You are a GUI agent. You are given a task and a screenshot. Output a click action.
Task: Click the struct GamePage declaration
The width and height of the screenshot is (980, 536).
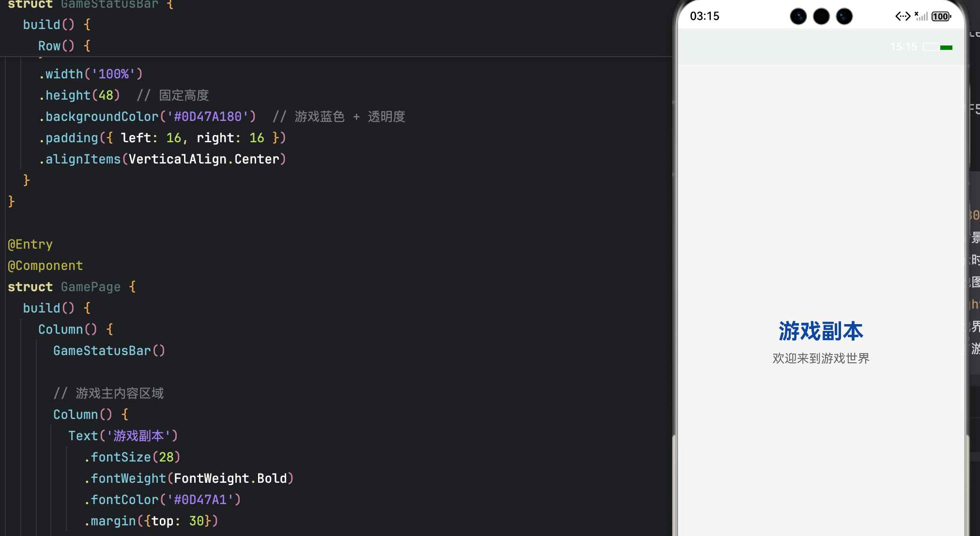tap(71, 287)
